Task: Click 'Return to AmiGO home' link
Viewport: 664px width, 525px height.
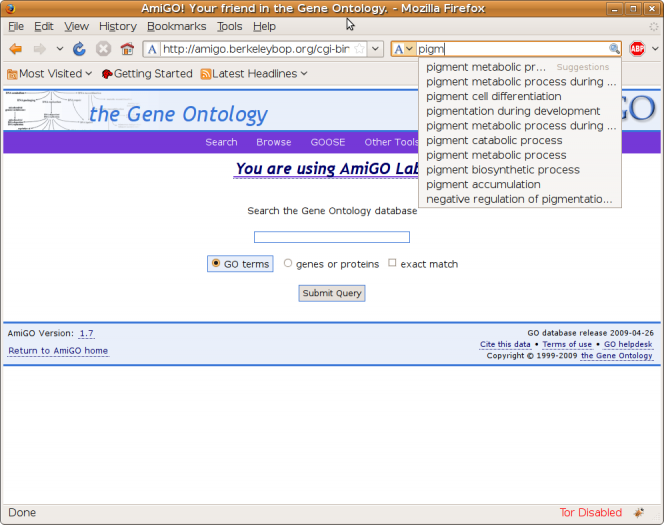Action: 58,351
